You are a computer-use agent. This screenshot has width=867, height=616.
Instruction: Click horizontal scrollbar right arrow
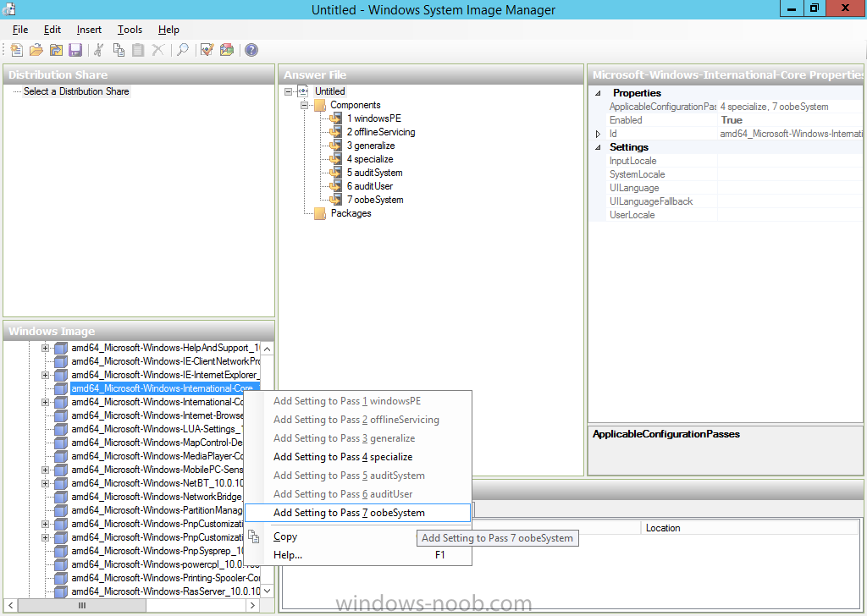(252, 606)
